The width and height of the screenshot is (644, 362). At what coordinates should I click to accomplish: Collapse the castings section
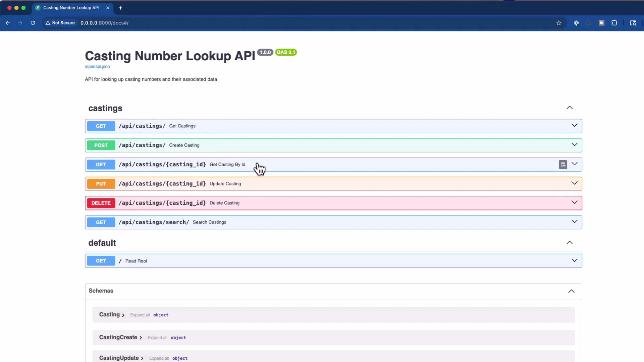569,108
